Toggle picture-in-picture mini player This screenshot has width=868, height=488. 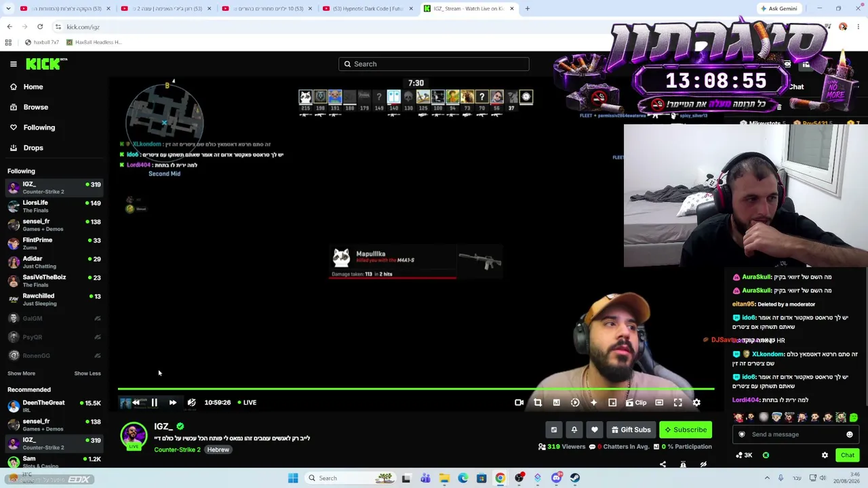[x=612, y=403]
